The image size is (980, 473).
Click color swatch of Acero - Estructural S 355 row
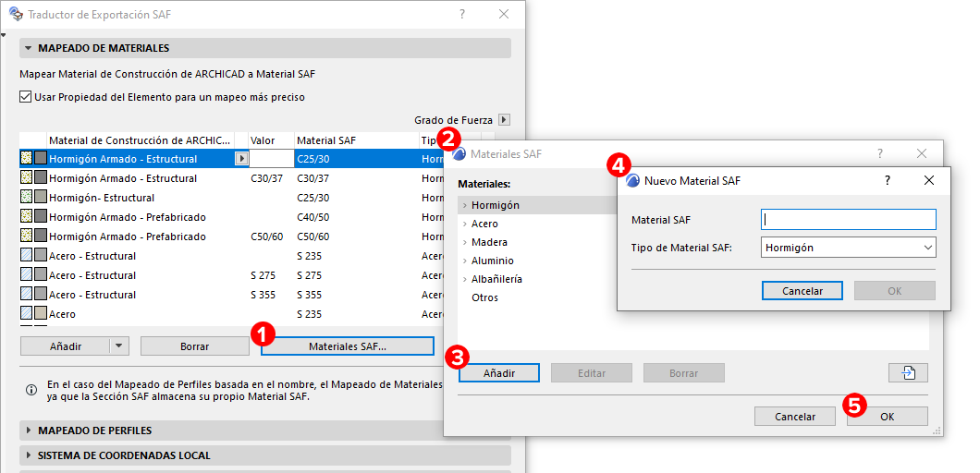click(41, 295)
